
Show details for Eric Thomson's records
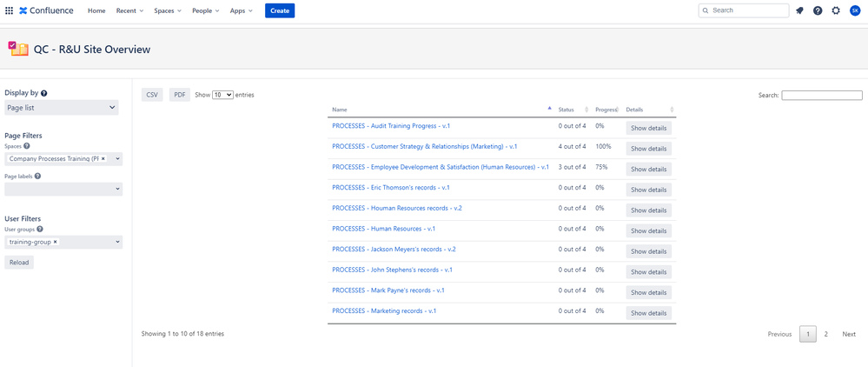649,190
